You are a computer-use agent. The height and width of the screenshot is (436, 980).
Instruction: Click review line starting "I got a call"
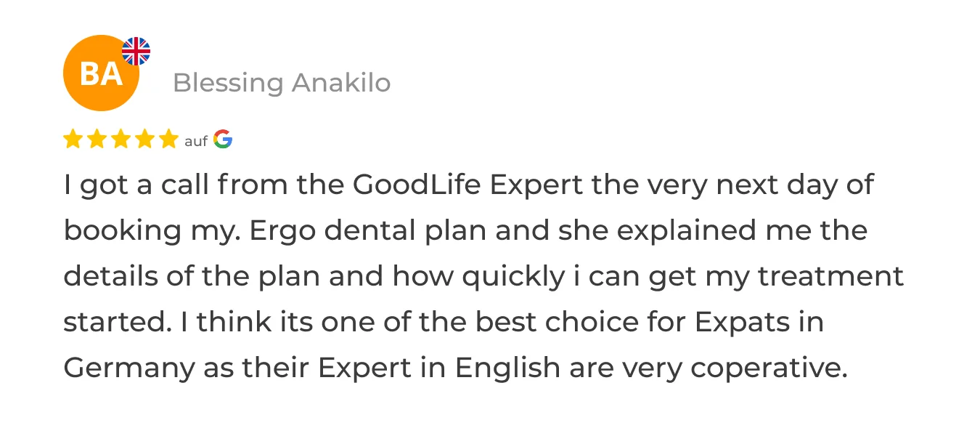coord(469,186)
